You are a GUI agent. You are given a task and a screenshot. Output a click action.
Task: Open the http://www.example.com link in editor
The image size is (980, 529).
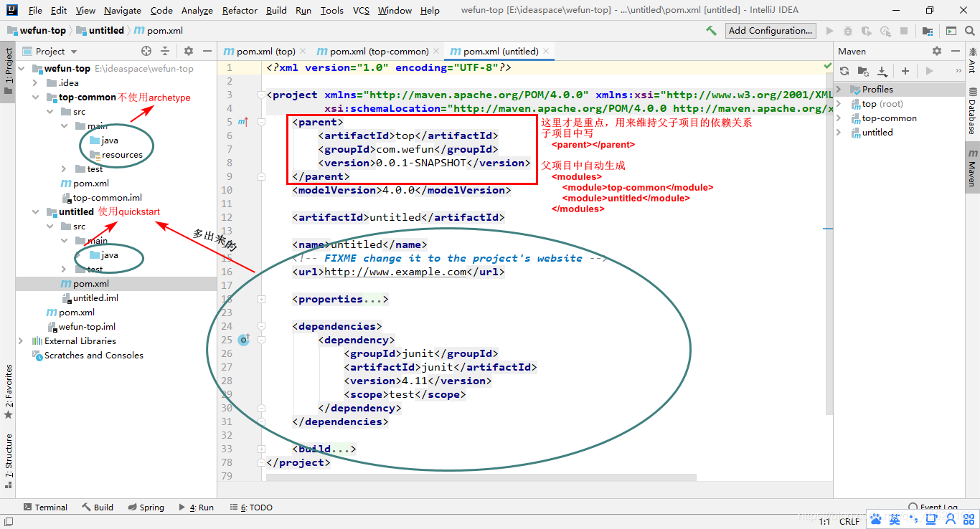pyautogui.click(x=395, y=272)
